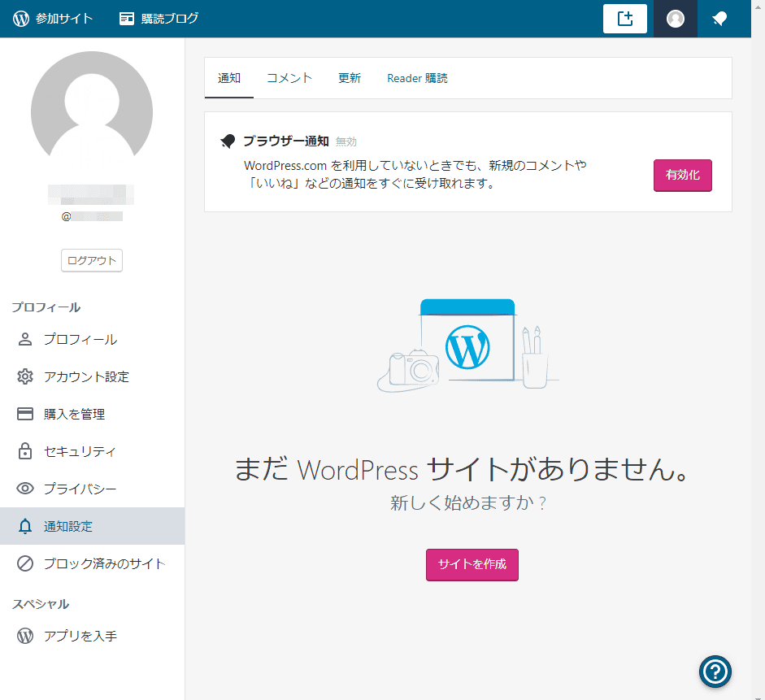This screenshot has height=700, width=765.
Task: Open ブロック済みのサイト in the sidebar
Action: pos(92,563)
